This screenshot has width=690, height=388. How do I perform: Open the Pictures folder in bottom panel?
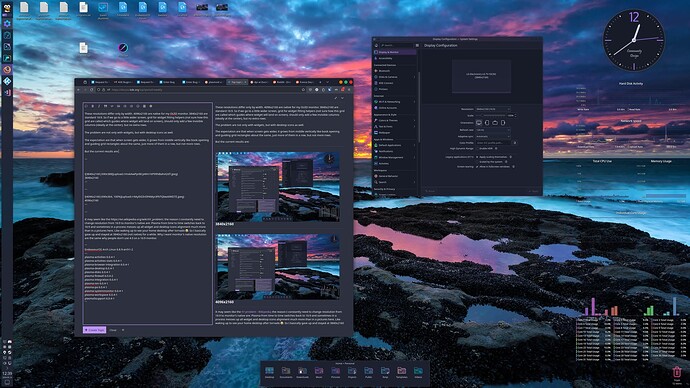tap(335, 373)
